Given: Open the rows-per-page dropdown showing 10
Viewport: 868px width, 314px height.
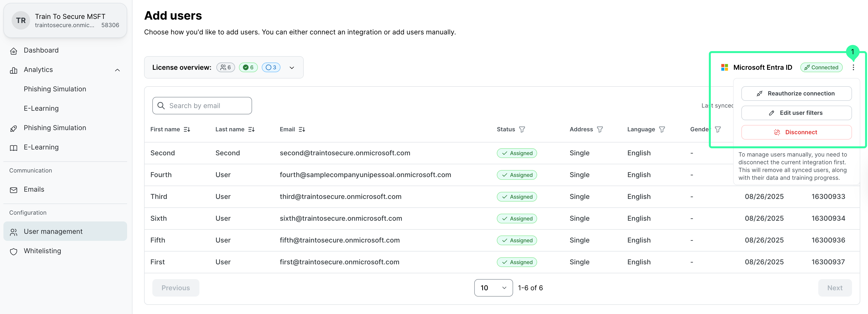Looking at the screenshot, I should [493, 288].
